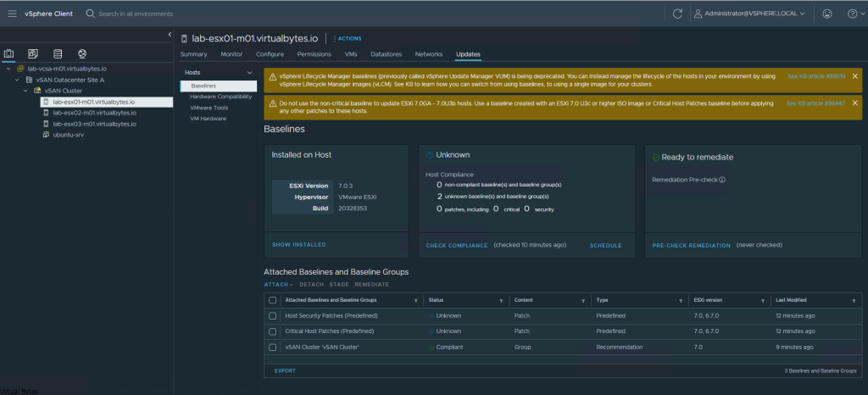Switch to Storage inventory view

click(x=58, y=53)
